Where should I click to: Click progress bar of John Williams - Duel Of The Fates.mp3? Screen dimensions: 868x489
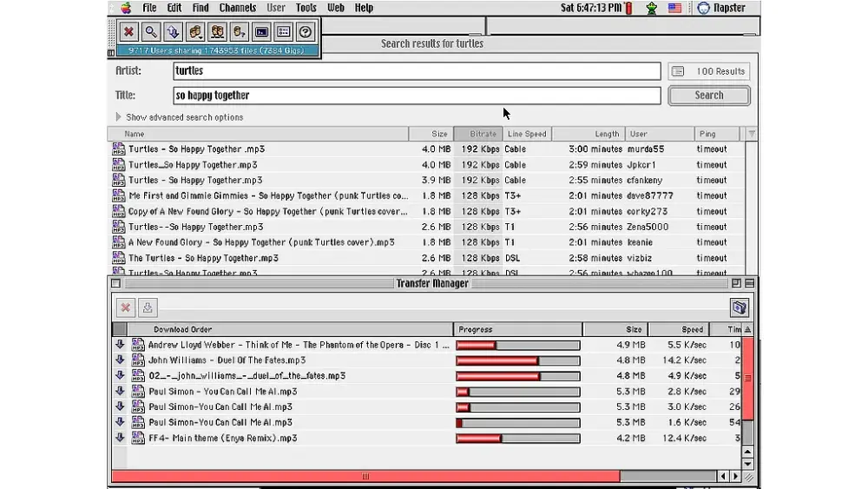518,360
